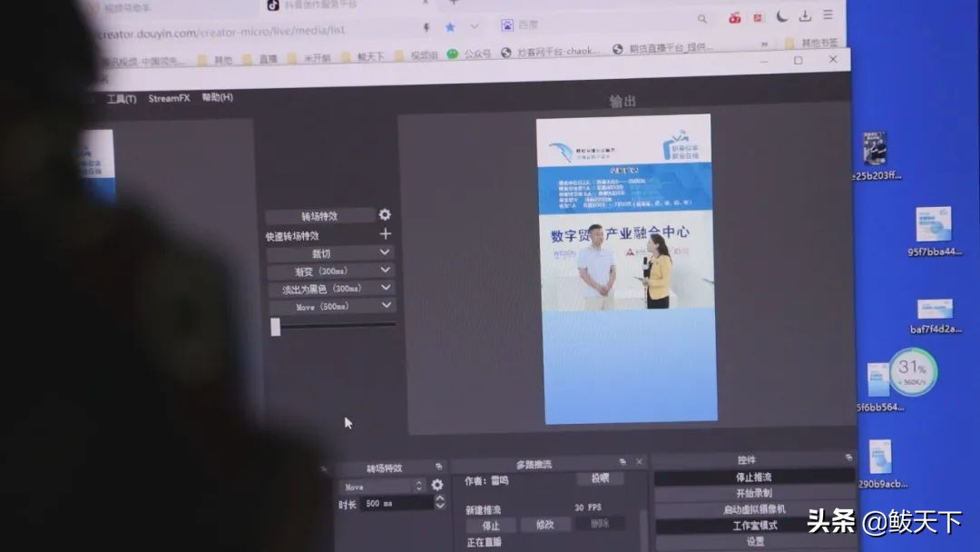980x552 pixels.
Task: Click the 删除 button in 多路推流
Action: point(600,523)
